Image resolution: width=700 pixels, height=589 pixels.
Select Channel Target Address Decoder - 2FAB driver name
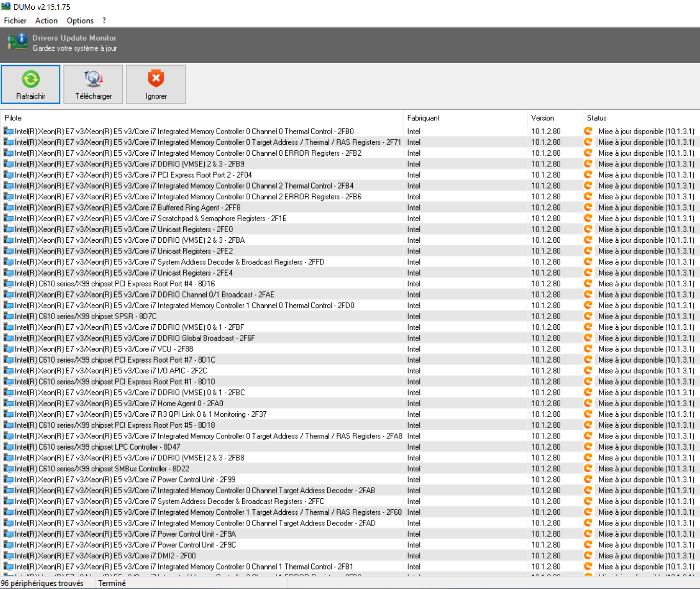[x=195, y=491]
